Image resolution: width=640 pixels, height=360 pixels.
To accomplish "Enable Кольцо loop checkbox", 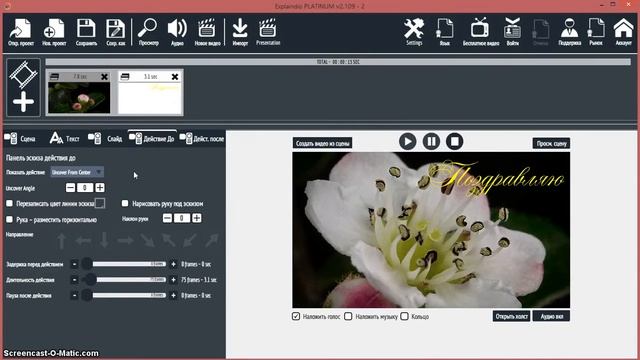I will coord(404,316).
